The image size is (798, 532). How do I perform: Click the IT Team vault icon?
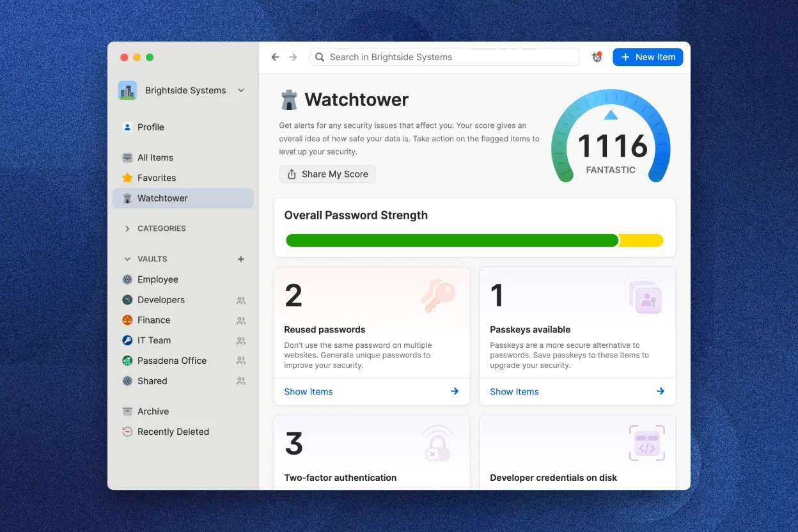point(127,340)
